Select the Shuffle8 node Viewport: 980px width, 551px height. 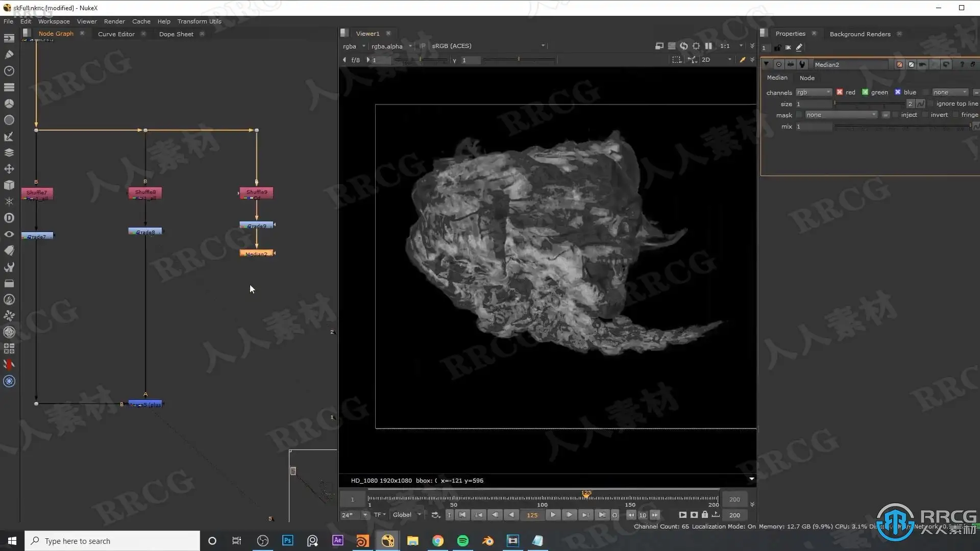click(x=145, y=192)
